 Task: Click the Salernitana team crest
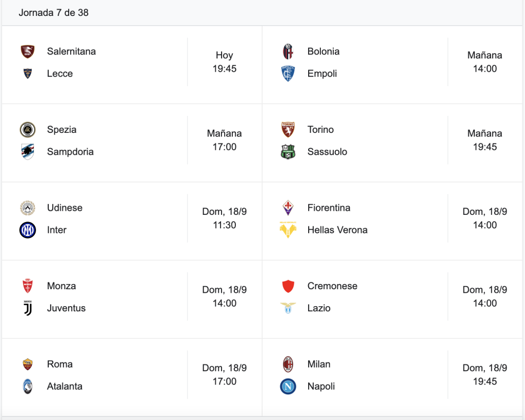click(x=28, y=52)
